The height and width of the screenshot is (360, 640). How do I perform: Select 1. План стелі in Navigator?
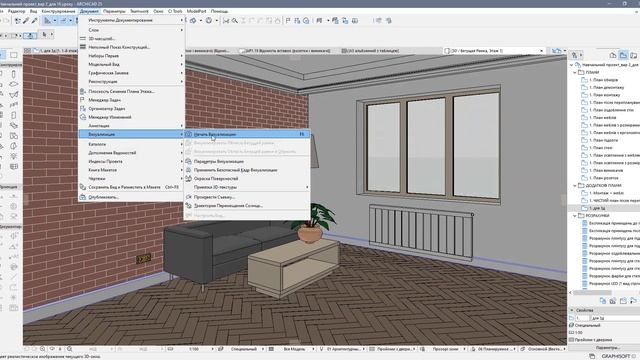click(601, 148)
